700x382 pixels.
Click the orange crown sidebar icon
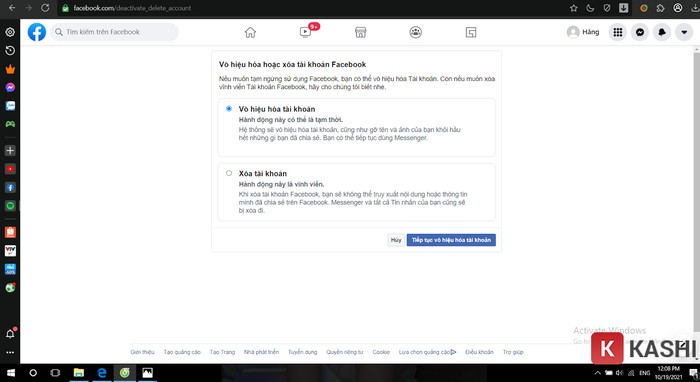10,69
